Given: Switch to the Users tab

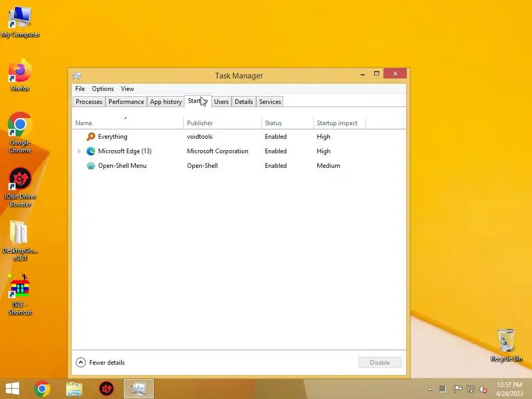Looking at the screenshot, I should [221, 102].
